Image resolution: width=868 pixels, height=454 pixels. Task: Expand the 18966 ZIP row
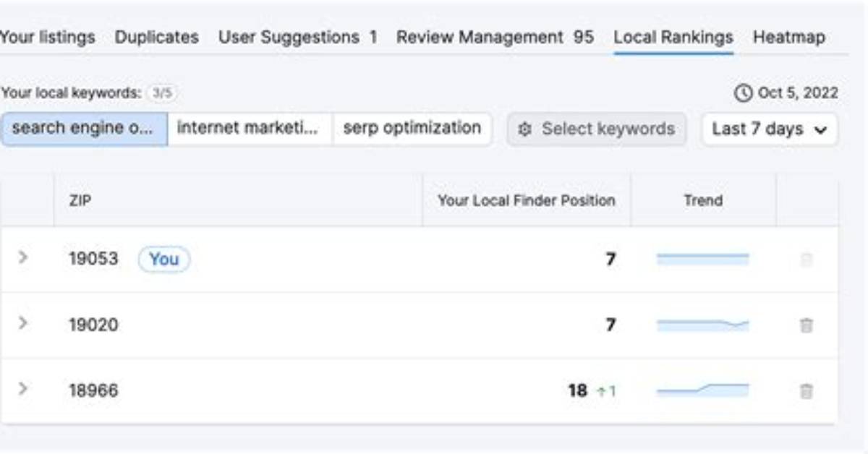point(23,388)
